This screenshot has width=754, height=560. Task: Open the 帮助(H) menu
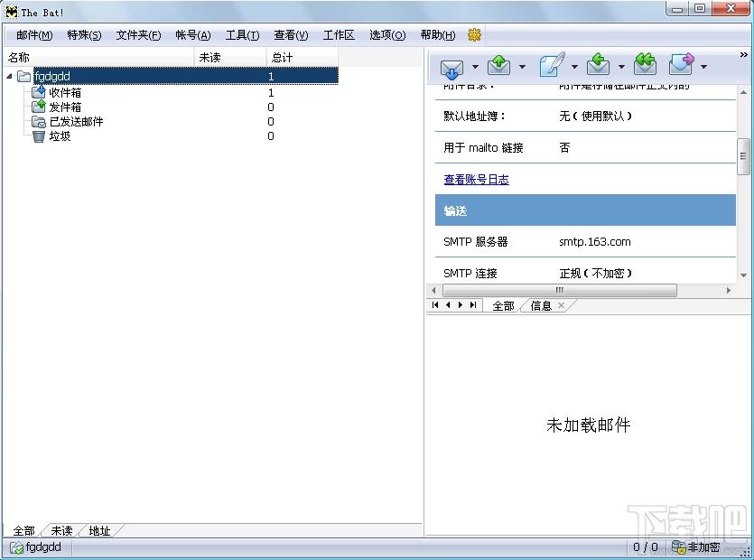click(x=438, y=35)
